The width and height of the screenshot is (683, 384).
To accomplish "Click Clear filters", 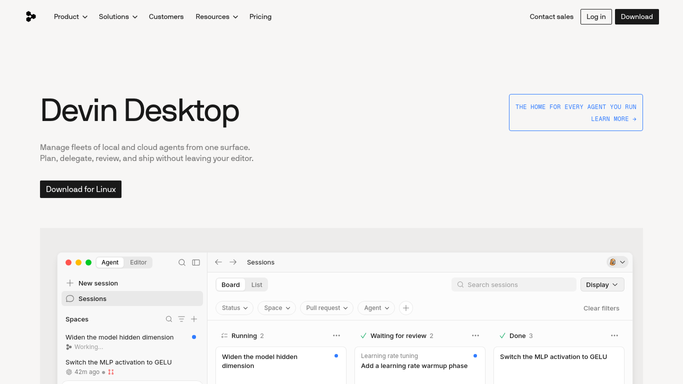I will click(x=601, y=308).
